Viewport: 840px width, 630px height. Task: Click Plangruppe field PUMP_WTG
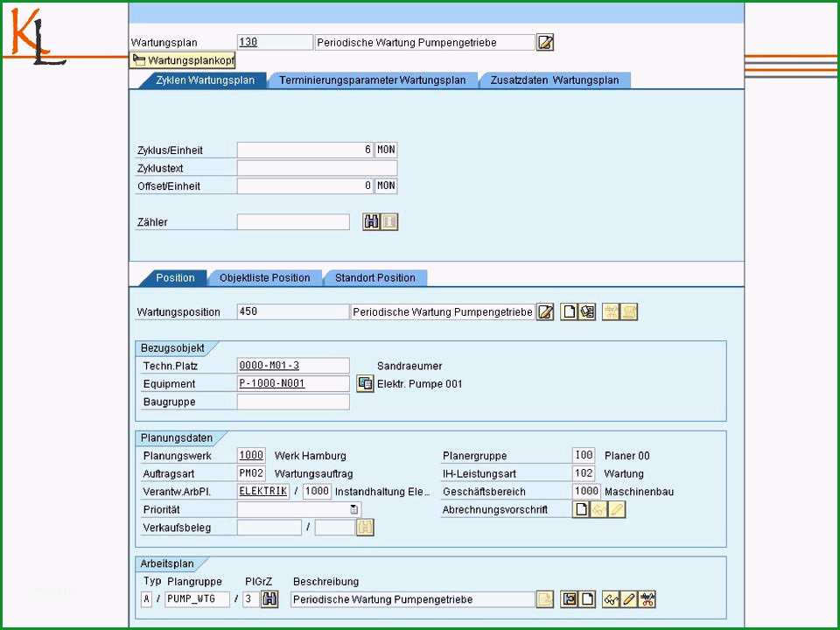(197, 598)
